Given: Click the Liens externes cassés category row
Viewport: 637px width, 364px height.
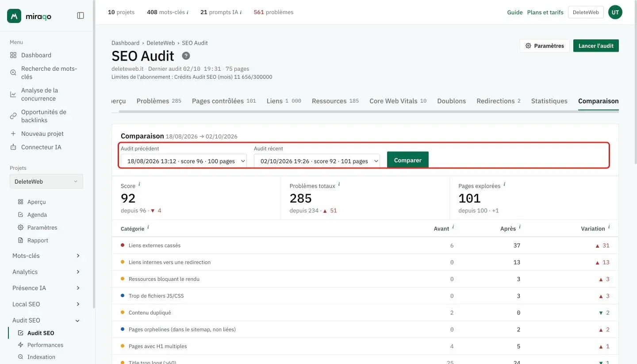Looking at the screenshot, I should tap(365, 245).
